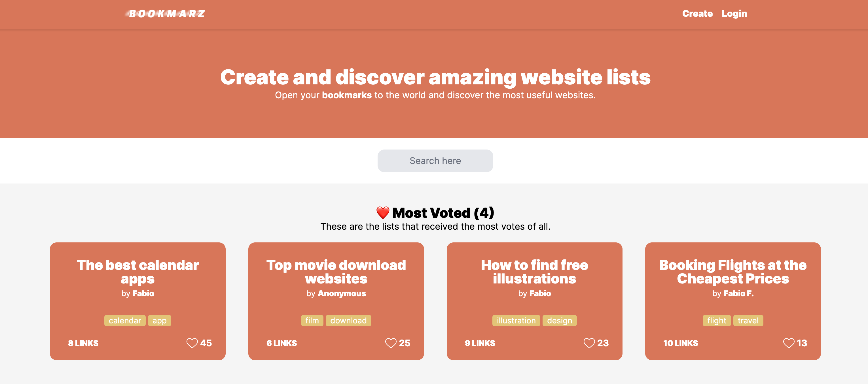Click heart icon on movie download card

391,343
